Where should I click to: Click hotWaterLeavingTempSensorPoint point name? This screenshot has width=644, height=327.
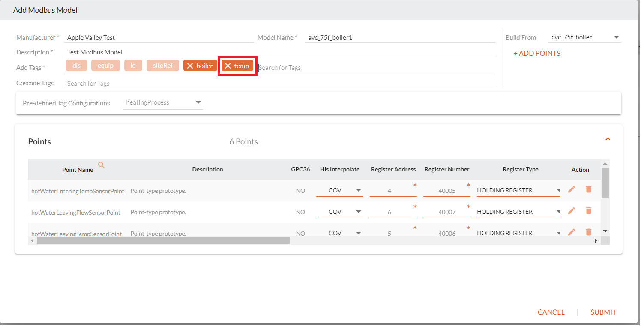pyautogui.click(x=77, y=234)
